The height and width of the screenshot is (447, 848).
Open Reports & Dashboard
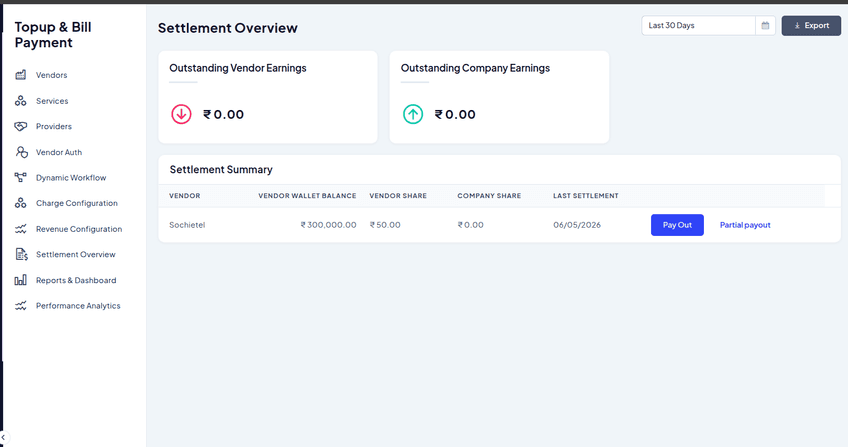[76, 281]
